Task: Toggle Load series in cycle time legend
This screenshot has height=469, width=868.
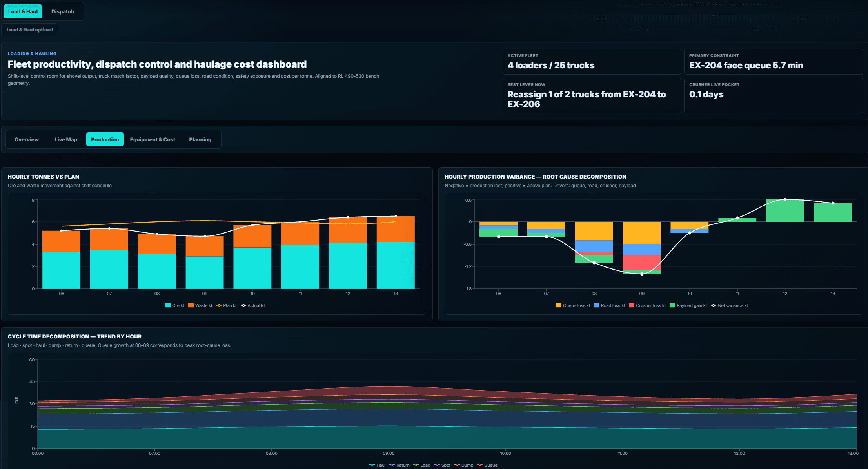Action: (422, 465)
